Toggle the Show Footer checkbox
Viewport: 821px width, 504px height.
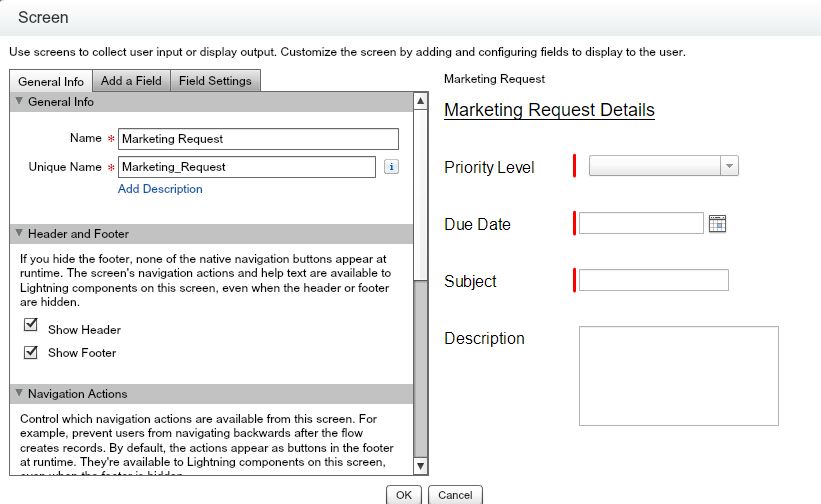coord(31,352)
